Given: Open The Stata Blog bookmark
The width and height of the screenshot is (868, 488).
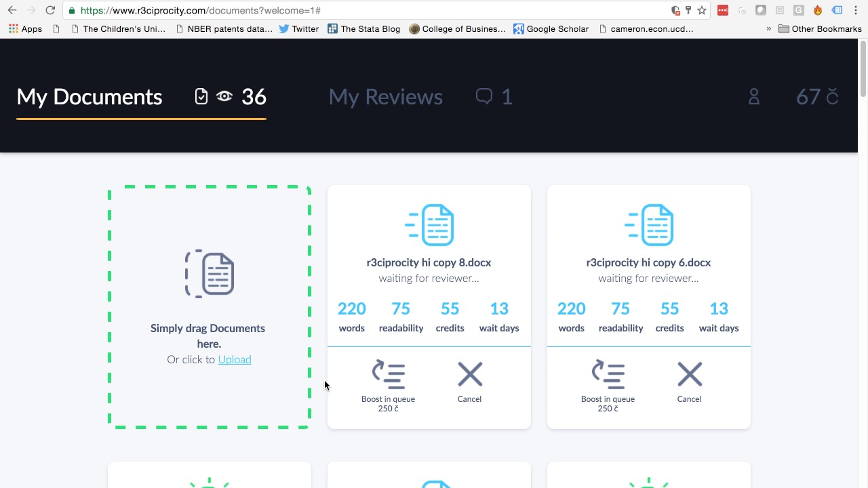Looking at the screenshot, I should [x=363, y=29].
